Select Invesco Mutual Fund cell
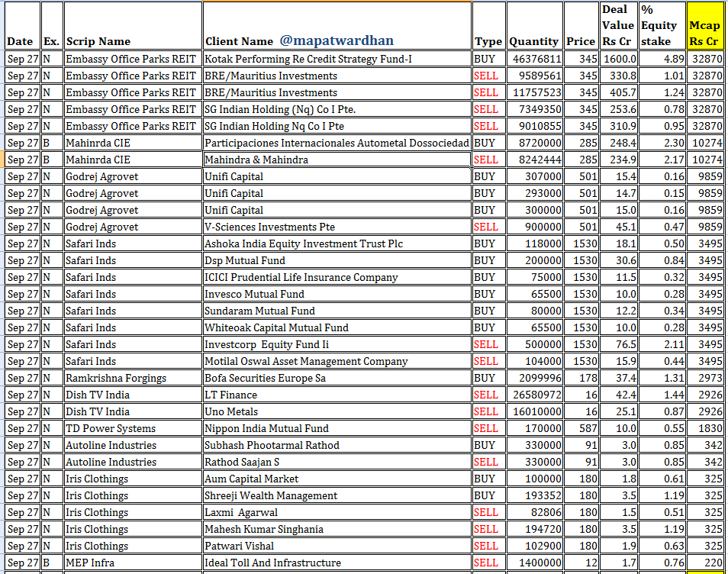This screenshot has height=574, width=728. coord(337,294)
